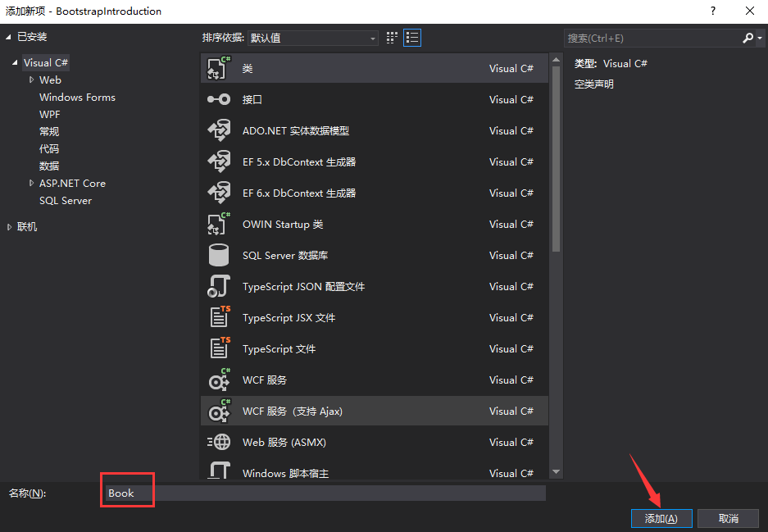Click 'EF 6.x DbContext 生成器' text
The image size is (768, 532).
(x=299, y=193)
